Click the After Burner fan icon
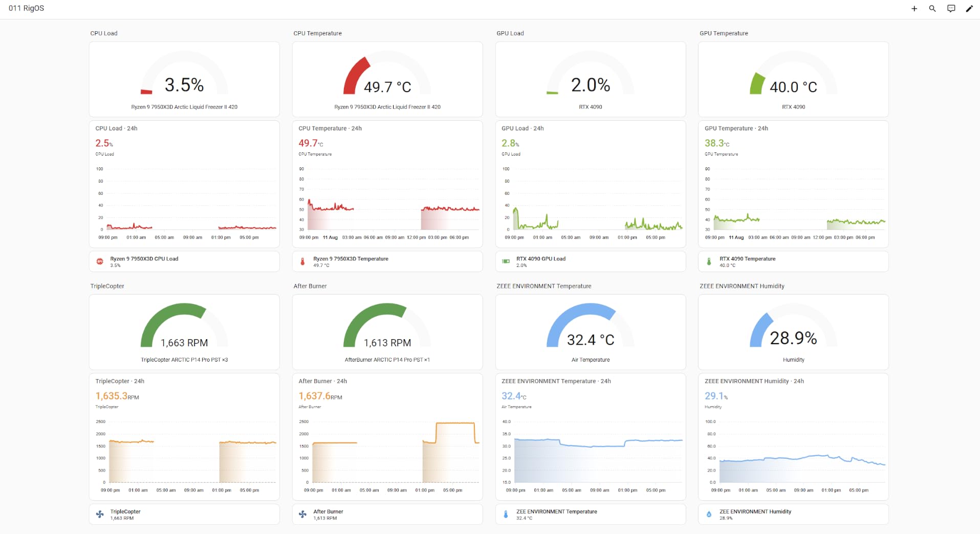Image resolution: width=980 pixels, height=534 pixels. click(x=302, y=514)
